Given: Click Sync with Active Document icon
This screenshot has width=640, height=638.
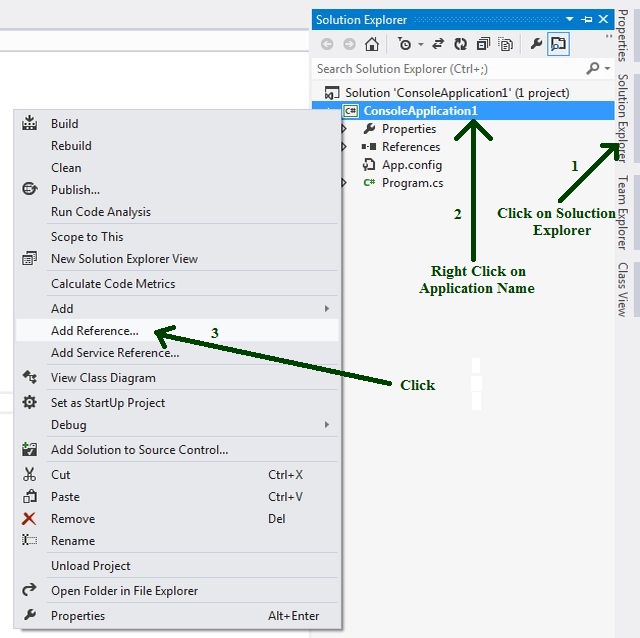Looking at the screenshot, I should 438,44.
